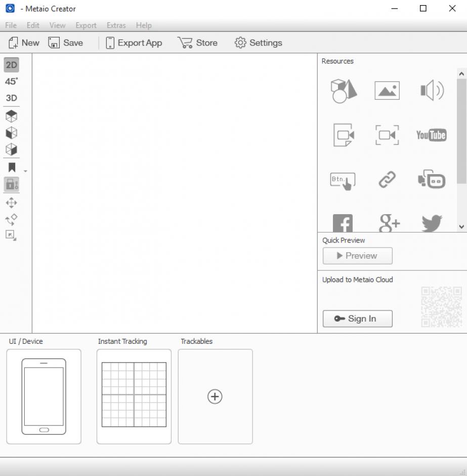The image size is (467, 476).
Task: Open the Help menu
Action: (144, 25)
